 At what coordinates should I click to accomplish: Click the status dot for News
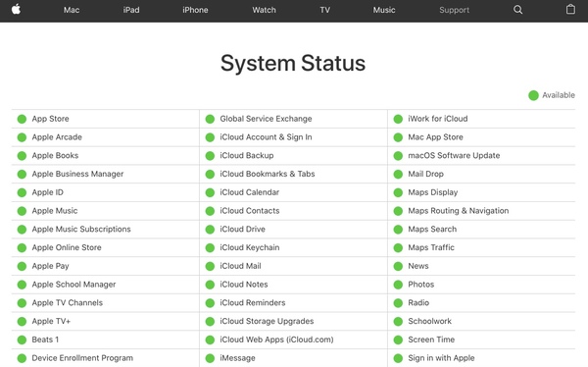398,266
